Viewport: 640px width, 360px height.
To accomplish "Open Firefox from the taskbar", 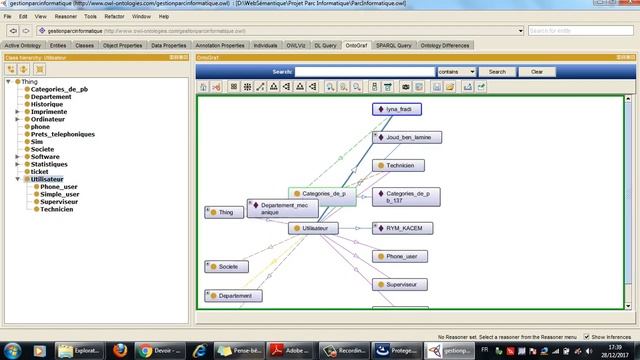I will click(x=120, y=351).
